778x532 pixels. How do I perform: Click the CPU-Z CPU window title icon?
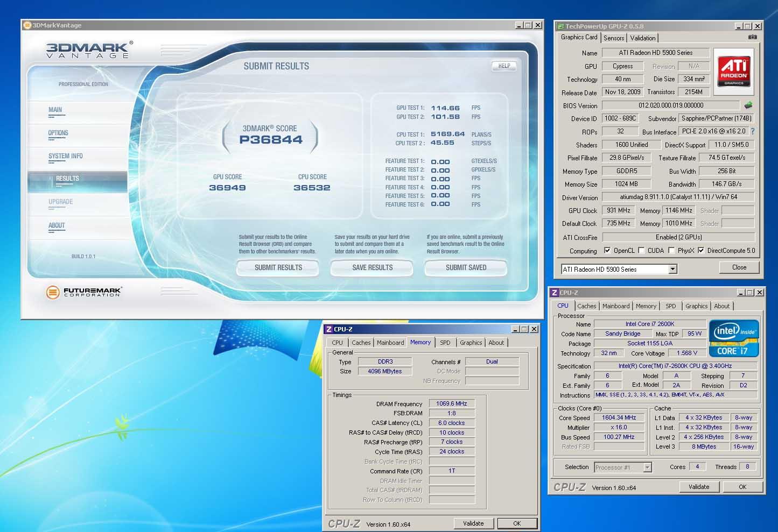click(x=554, y=293)
